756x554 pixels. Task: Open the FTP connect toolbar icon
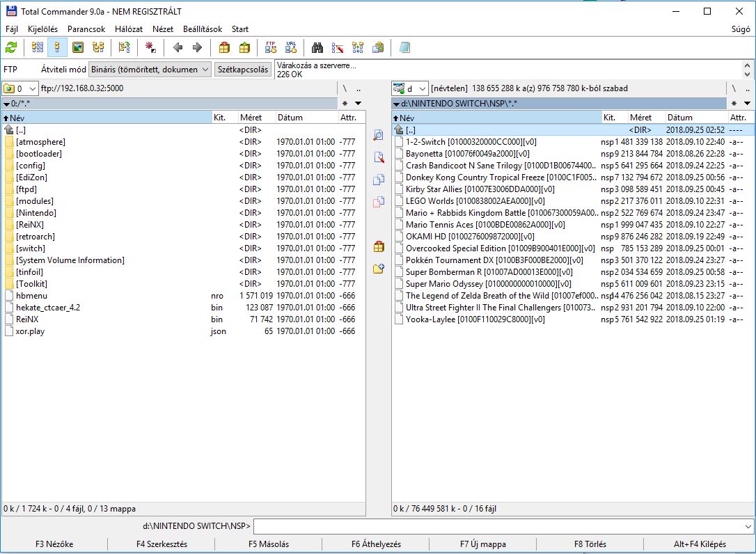point(271,47)
